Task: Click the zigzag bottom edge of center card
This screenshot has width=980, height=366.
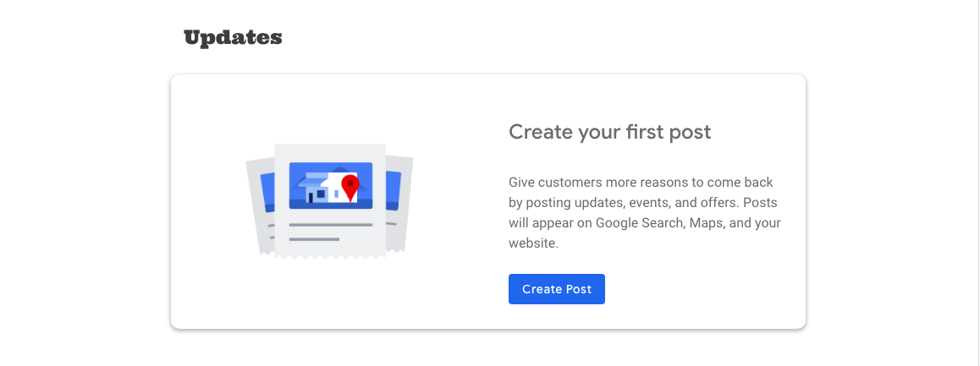Action: coord(330,257)
